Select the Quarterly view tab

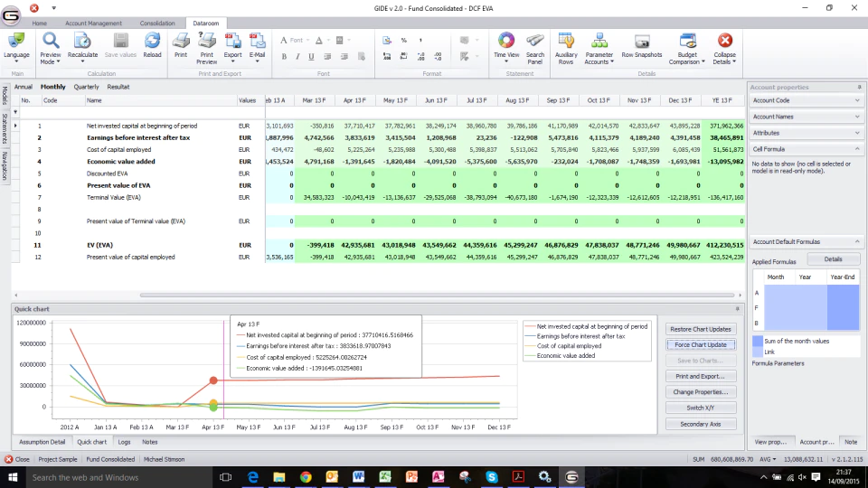[87, 87]
